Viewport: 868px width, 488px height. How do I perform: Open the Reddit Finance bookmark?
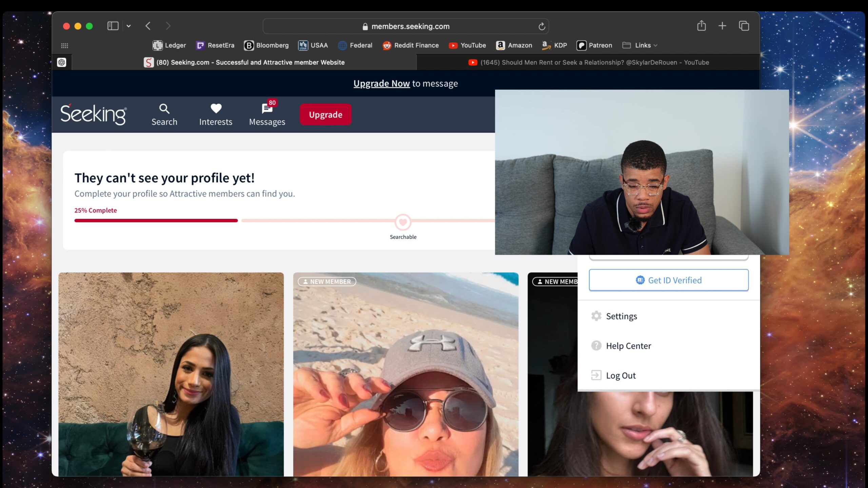click(x=410, y=45)
